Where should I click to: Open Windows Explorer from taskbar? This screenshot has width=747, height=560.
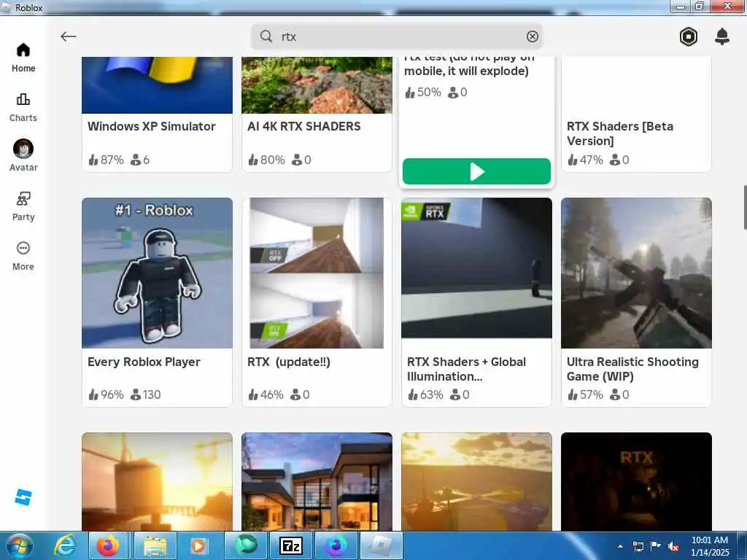155,545
